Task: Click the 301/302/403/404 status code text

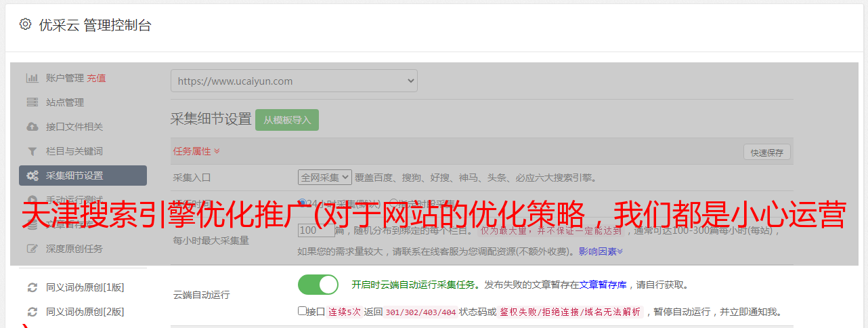Action: coord(420,312)
